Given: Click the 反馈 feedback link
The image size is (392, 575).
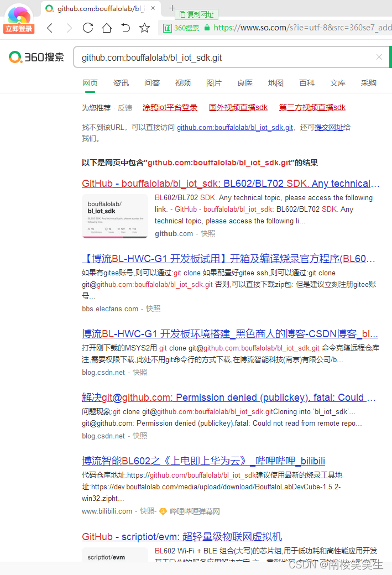Looking at the screenshot, I should [125, 108].
